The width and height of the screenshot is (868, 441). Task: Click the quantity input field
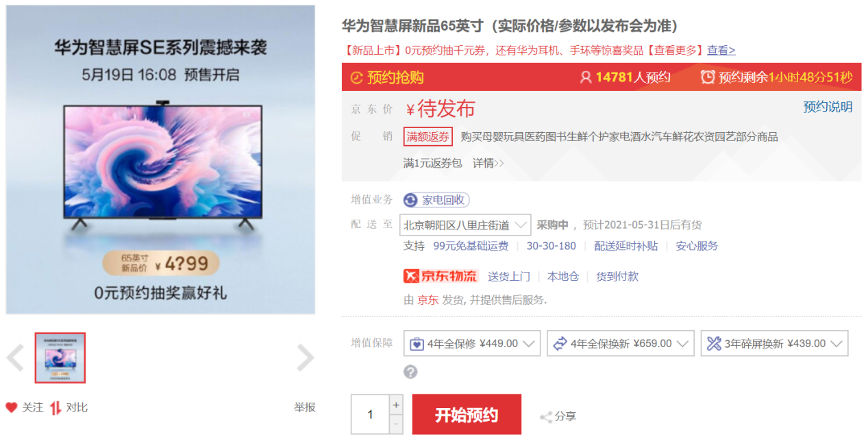click(371, 414)
